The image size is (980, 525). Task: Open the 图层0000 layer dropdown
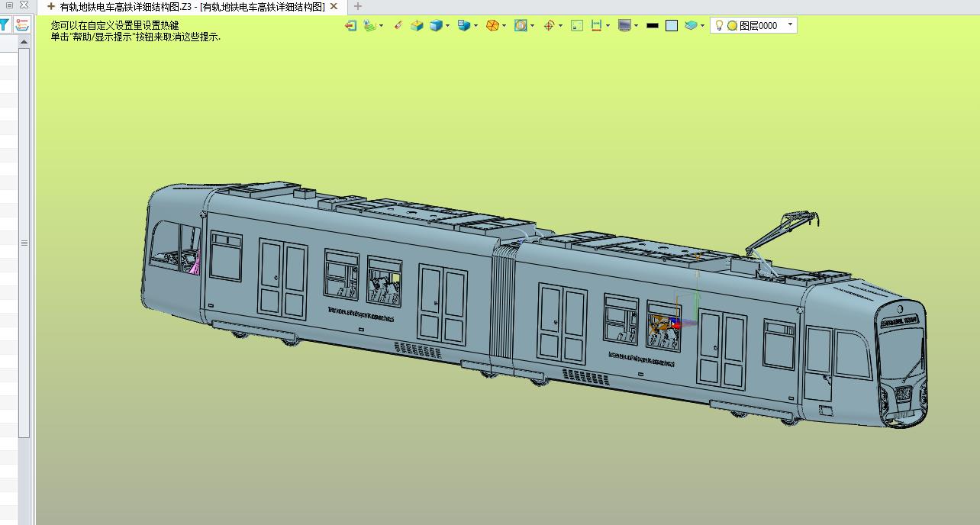click(753, 25)
